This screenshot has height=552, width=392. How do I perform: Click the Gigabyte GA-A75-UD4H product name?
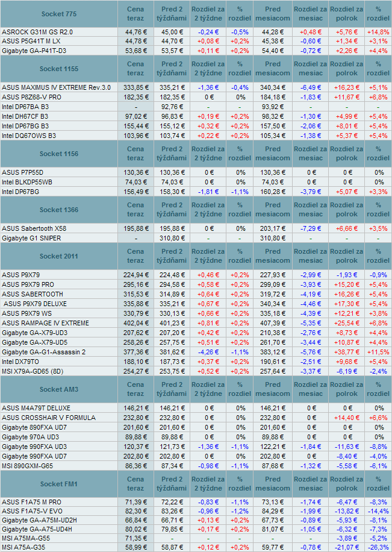(x=37, y=529)
